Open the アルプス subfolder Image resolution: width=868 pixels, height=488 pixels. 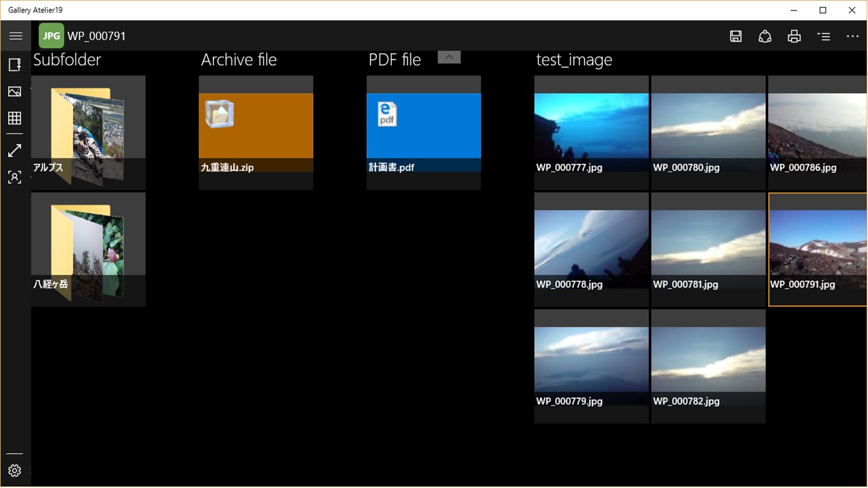pos(89,133)
